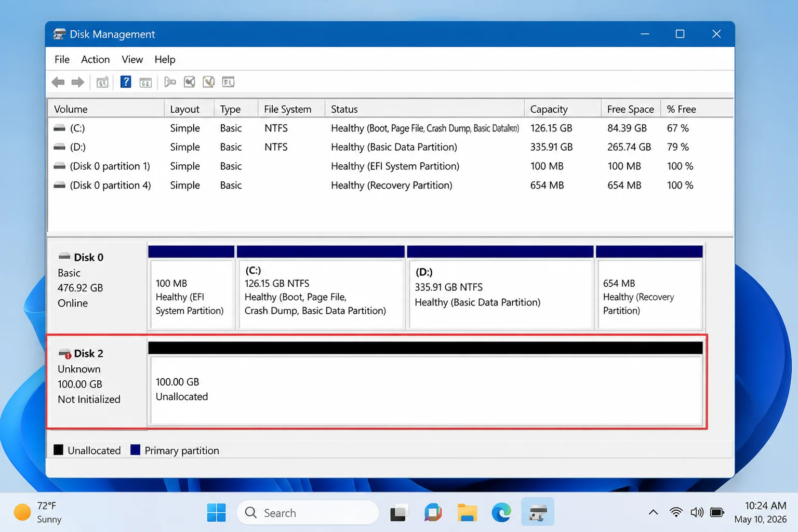Viewport: 798px width, 532px height.
Task: Click the Disk Management title bar app icon
Action: coord(59,34)
